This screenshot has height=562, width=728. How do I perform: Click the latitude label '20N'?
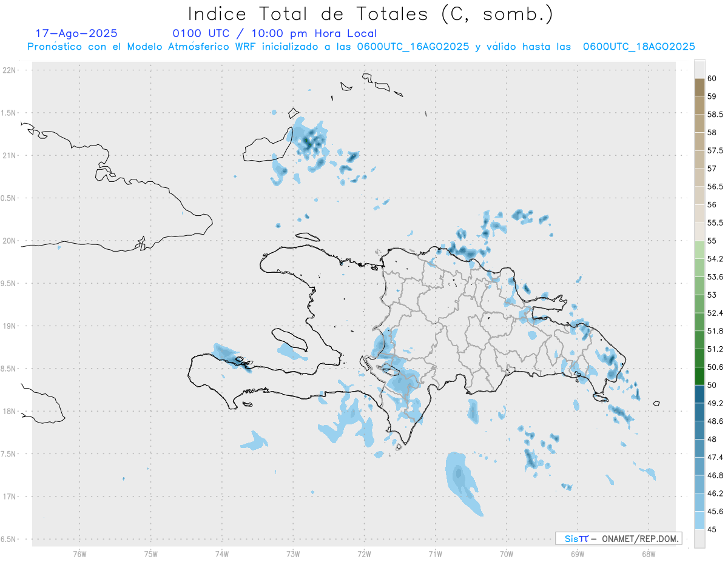tap(10, 241)
